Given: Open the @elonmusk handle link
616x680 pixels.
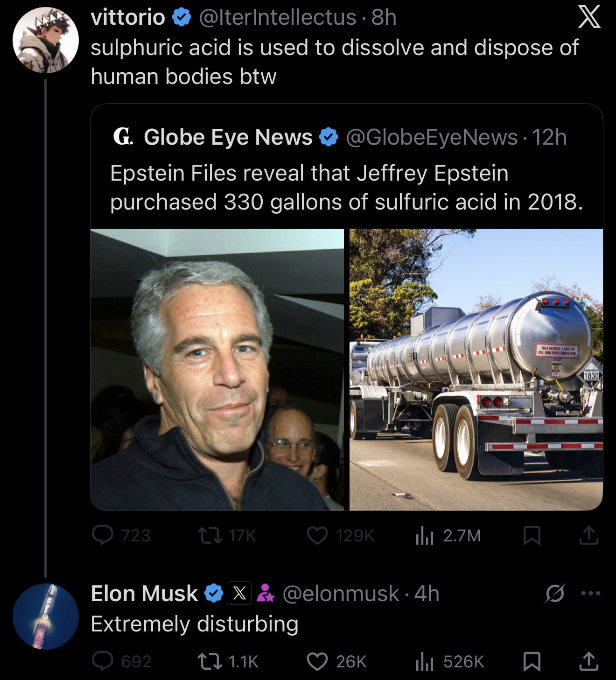Looking at the screenshot, I should click(x=341, y=594).
